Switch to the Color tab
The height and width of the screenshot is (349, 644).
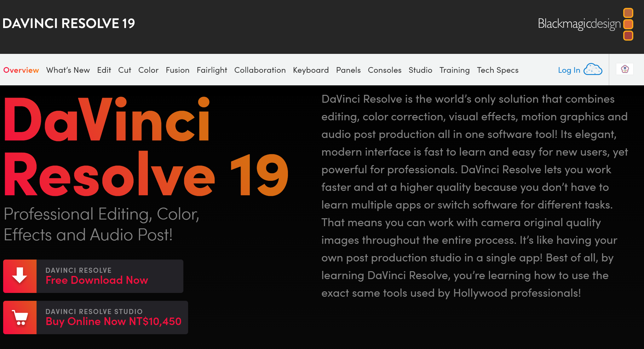148,70
